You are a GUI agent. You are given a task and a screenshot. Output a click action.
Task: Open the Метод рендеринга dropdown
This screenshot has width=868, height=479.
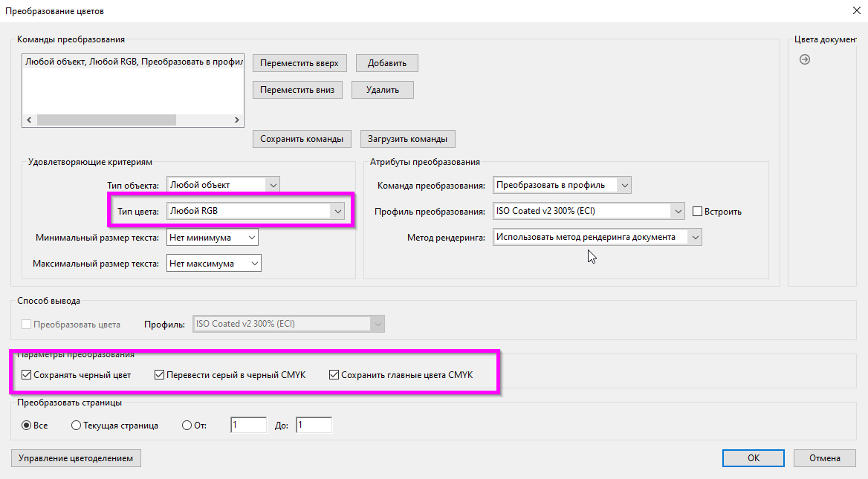694,238
